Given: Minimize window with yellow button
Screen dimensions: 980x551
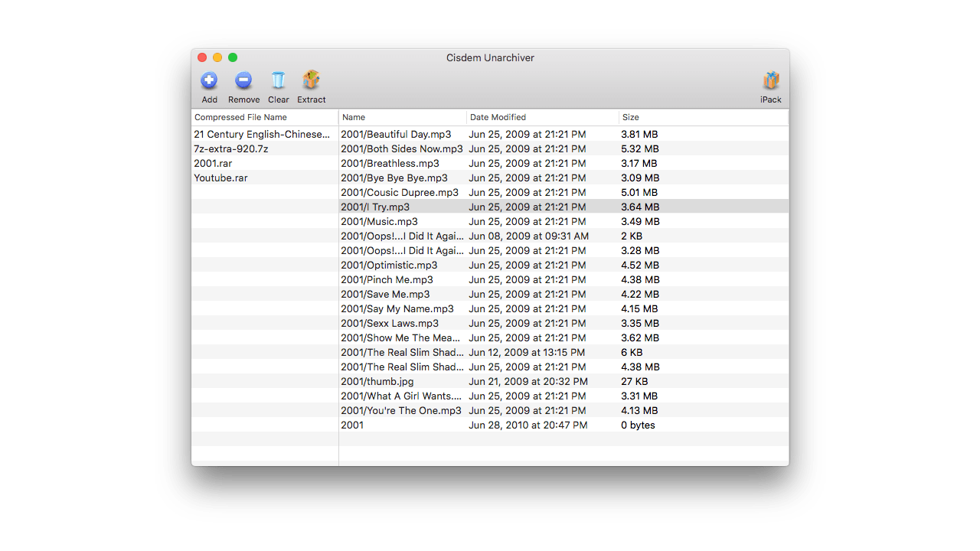Looking at the screenshot, I should pos(217,57).
